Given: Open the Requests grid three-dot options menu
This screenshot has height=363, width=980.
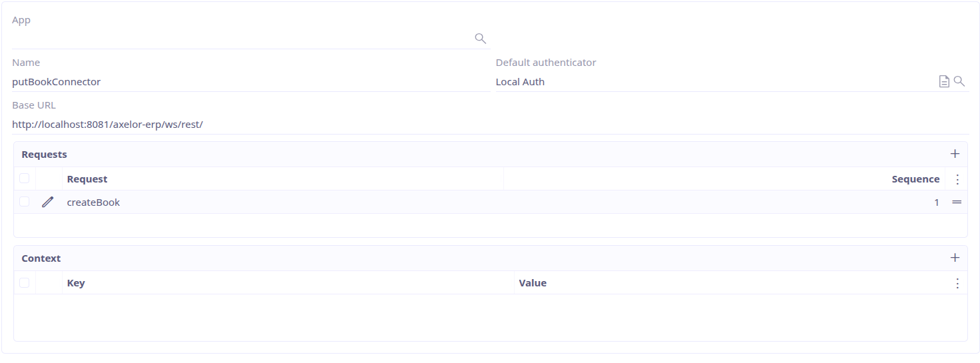Looking at the screenshot, I should click(x=957, y=179).
